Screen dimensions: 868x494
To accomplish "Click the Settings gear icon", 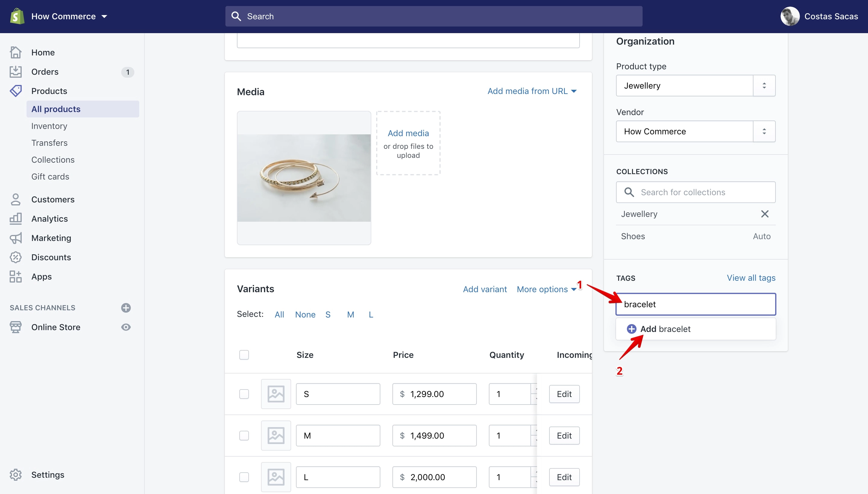I will tap(16, 475).
